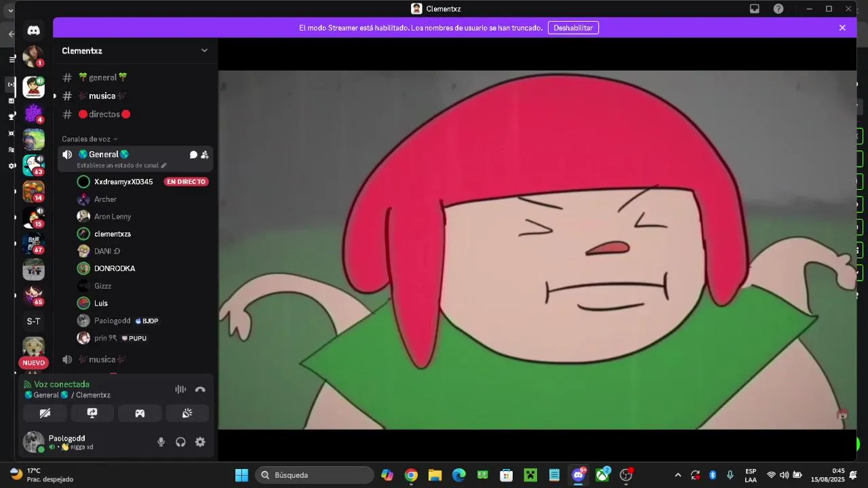Open Xbox app from taskbar
Screen dimensions: 868x488
[x=602, y=475]
